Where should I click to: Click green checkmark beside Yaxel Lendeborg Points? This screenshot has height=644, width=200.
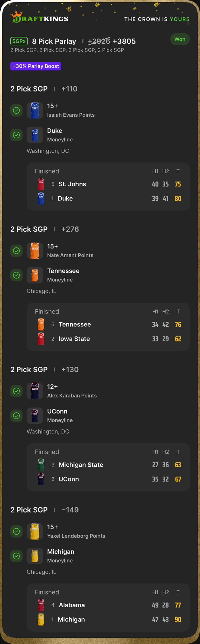tap(17, 531)
